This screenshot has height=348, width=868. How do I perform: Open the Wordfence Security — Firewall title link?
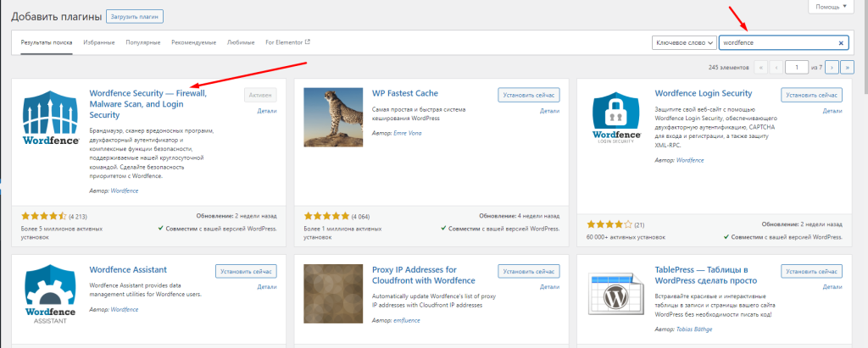(147, 104)
